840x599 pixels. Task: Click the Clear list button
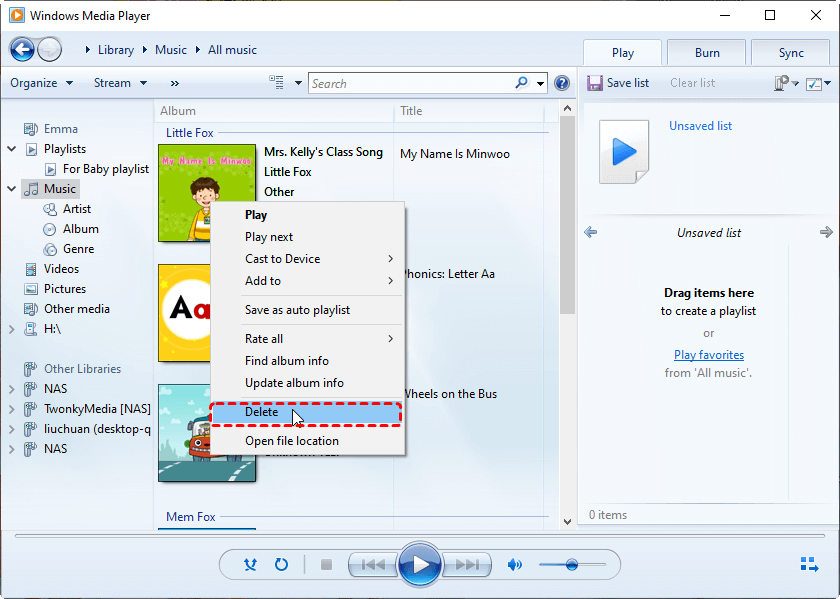click(x=692, y=83)
